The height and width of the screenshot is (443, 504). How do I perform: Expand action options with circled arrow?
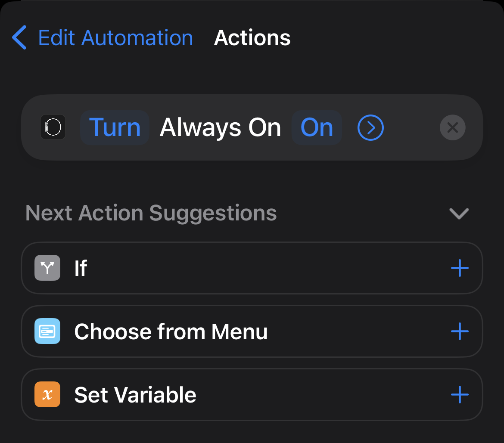coord(370,127)
